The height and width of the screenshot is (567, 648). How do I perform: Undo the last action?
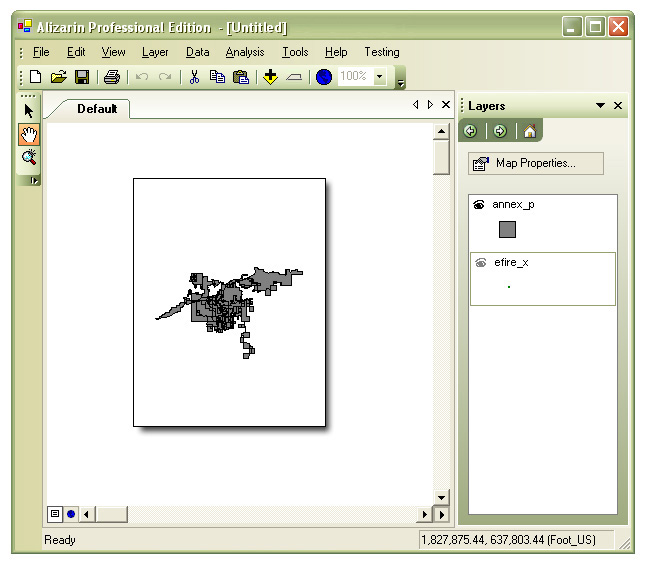tap(142, 77)
